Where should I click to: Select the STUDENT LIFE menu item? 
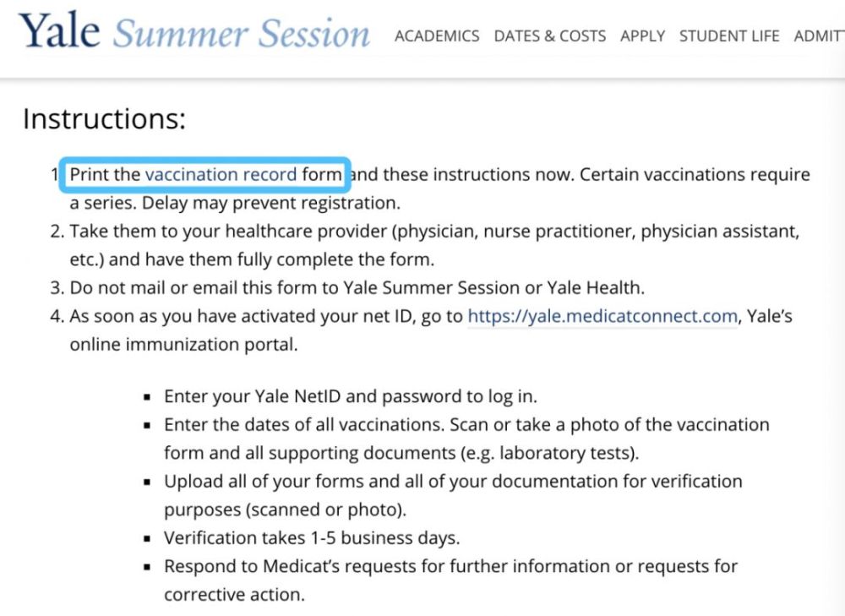tap(729, 36)
